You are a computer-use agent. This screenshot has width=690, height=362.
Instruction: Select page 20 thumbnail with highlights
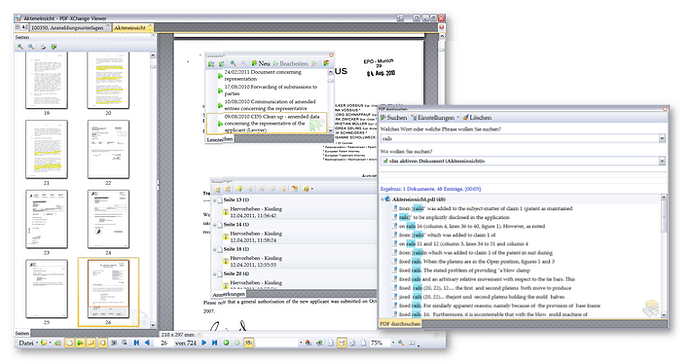108,80
